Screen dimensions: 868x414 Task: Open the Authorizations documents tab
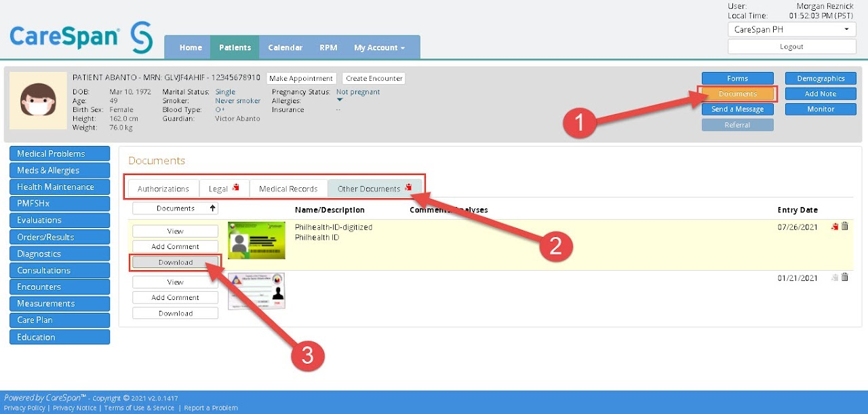coord(163,189)
